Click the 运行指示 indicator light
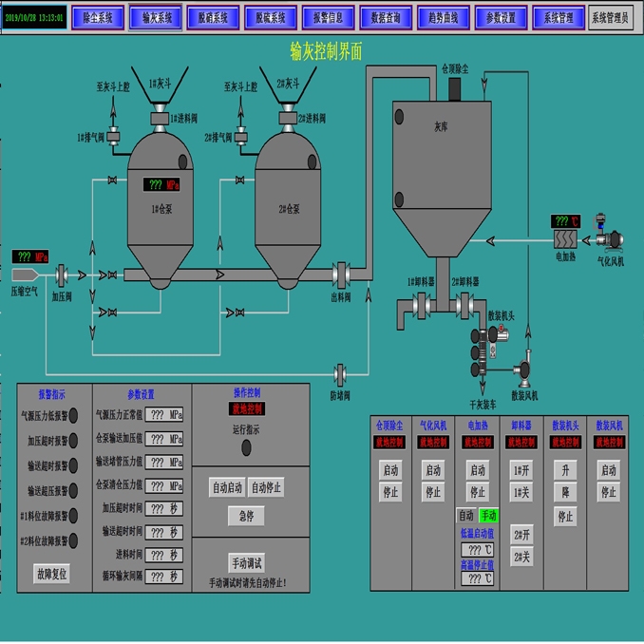644x644 pixels. coord(246,447)
